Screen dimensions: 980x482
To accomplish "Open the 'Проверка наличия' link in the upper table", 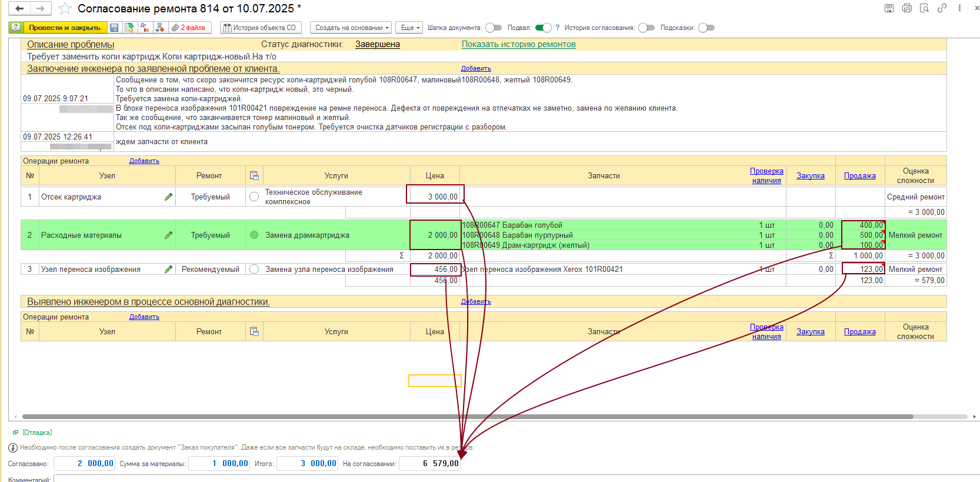I will point(766,175).
